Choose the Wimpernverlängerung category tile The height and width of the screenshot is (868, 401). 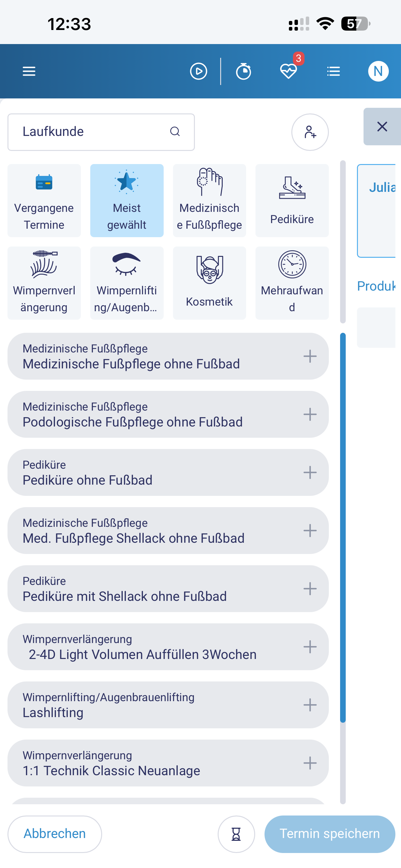click(x=44, y=283)
